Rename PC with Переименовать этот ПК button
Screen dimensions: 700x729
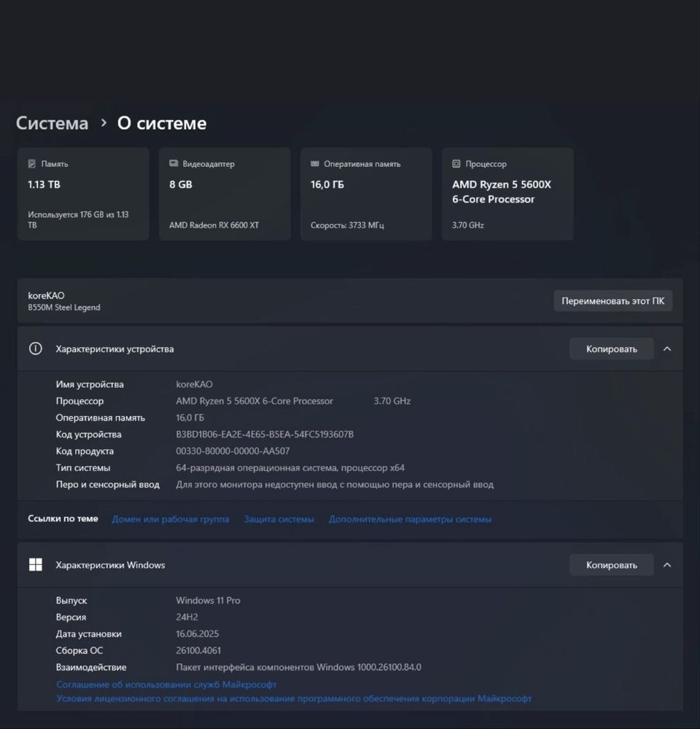612,301
